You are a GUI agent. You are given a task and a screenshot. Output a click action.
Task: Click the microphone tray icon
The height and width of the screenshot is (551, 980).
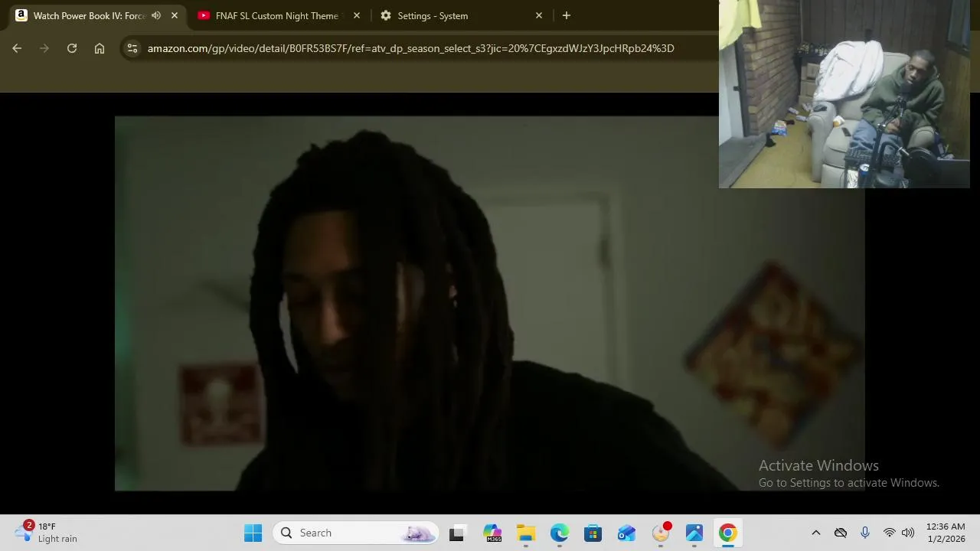(x=865, y=533)
